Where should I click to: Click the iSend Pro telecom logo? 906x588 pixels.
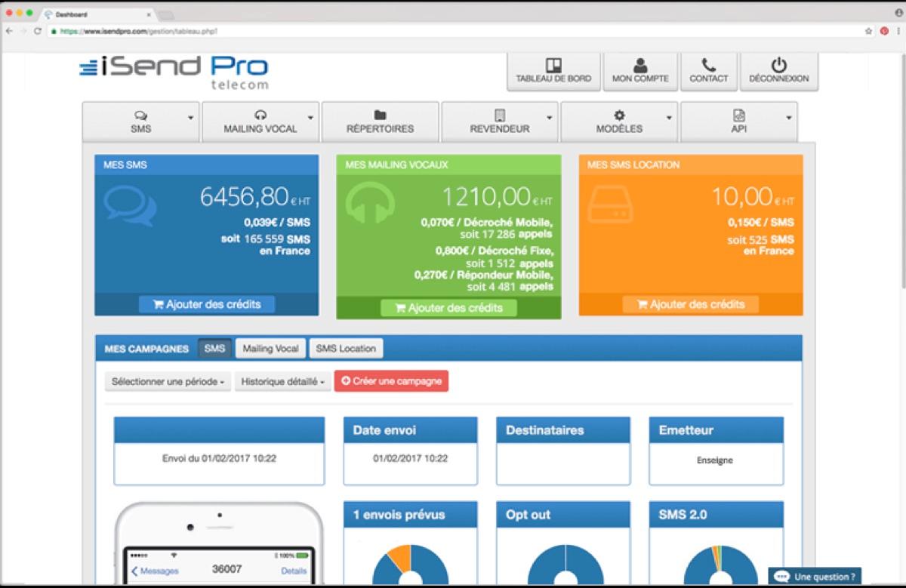coord(171,71)
